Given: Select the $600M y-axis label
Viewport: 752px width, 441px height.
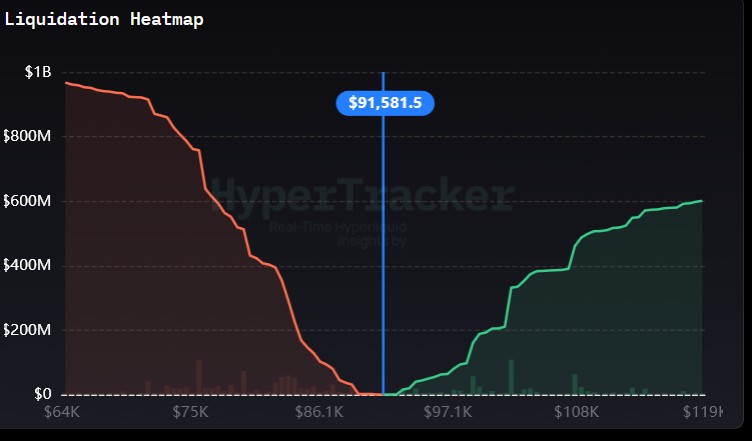Looking at the screenshot, I should point(27,201).
